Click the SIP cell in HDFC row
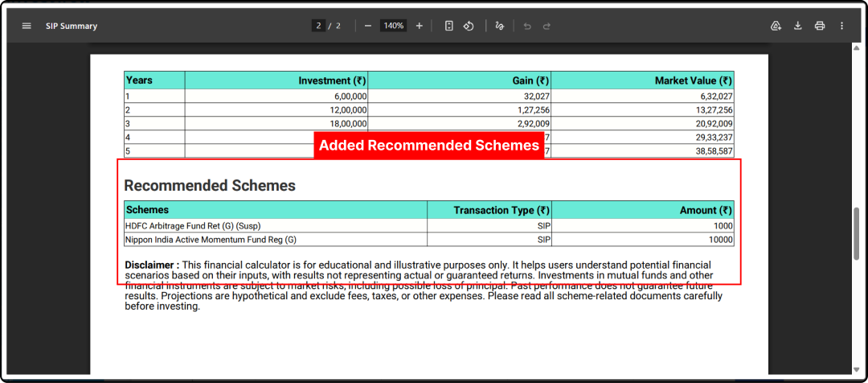The image size is (868, 383). [x=489, y=225]
